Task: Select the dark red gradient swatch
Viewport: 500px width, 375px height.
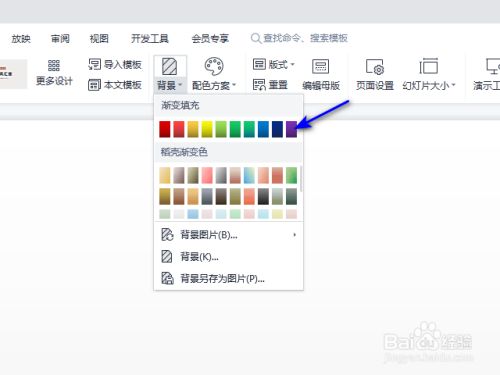Action: (x=165, y=129)
